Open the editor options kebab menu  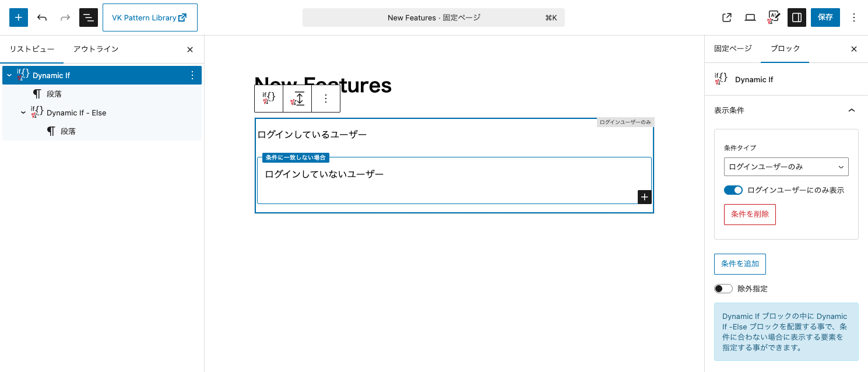coord(854,17)
